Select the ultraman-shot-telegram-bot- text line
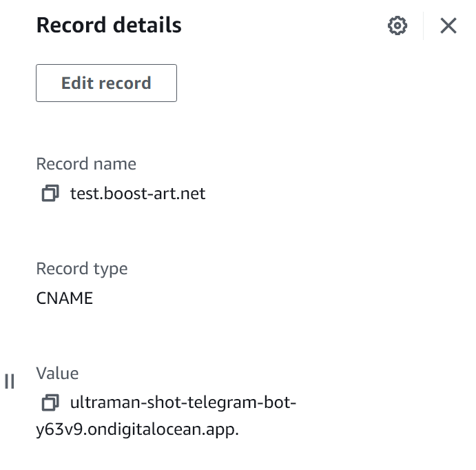Screen dimensions: 476x470 click(183, 402)
